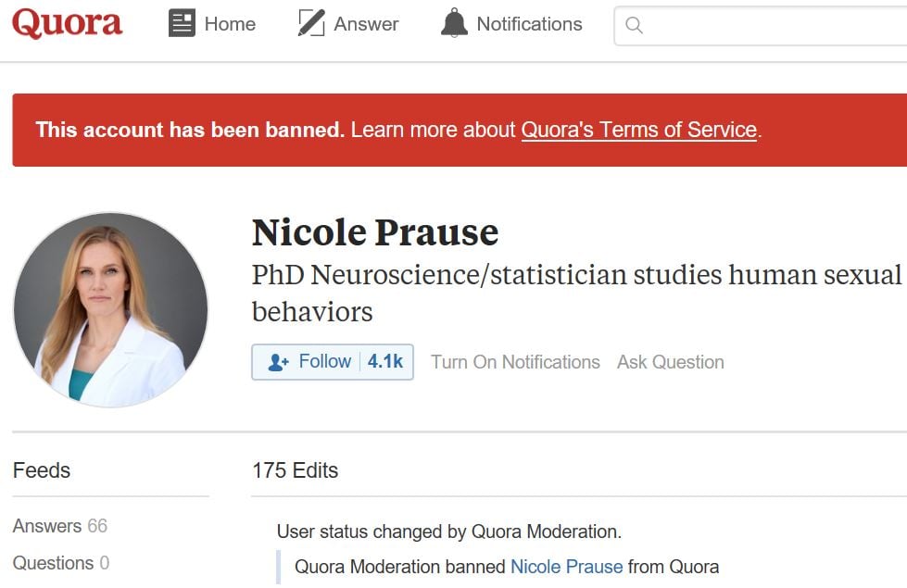
Task: Click the Answer pencil icon
Action: [x=311, y=24]
